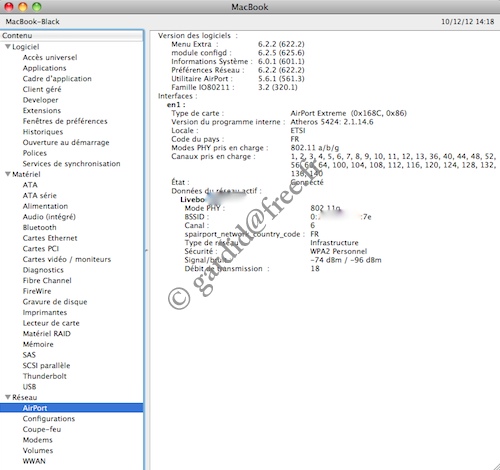Click the 10/12/12 14:18 timestamp
500x470 pixels.
point(468,22)
